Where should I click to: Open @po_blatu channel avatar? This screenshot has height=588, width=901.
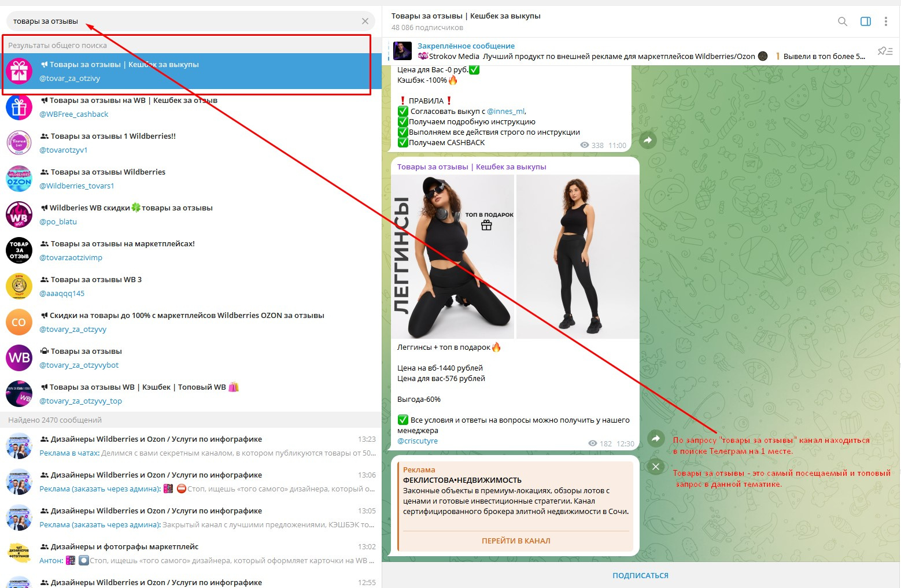[x=19, y=215]
